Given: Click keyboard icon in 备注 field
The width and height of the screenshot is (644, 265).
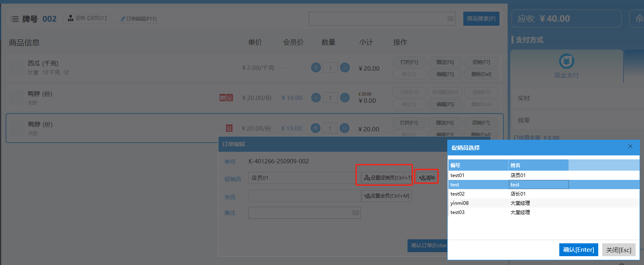Looking at the screenshot, I should (x=355, y=213).
